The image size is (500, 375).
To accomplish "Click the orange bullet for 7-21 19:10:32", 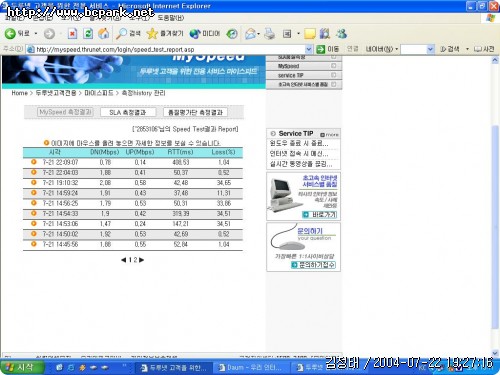I will coord(34,182).
